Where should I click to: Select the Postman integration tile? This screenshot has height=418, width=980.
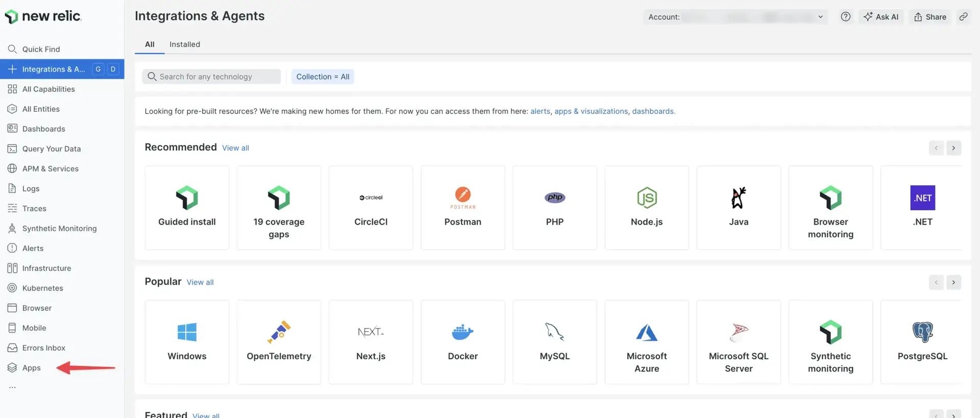[462, 208]
